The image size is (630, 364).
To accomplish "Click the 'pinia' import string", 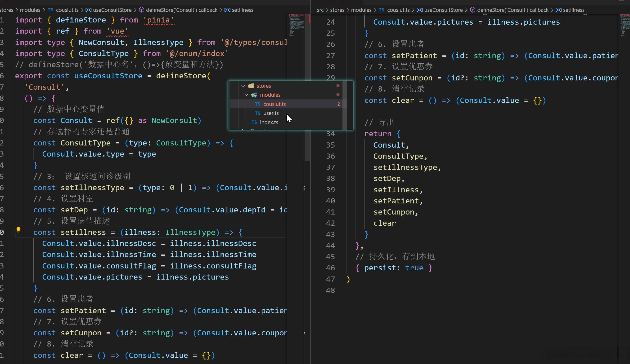I will (158, 20).
